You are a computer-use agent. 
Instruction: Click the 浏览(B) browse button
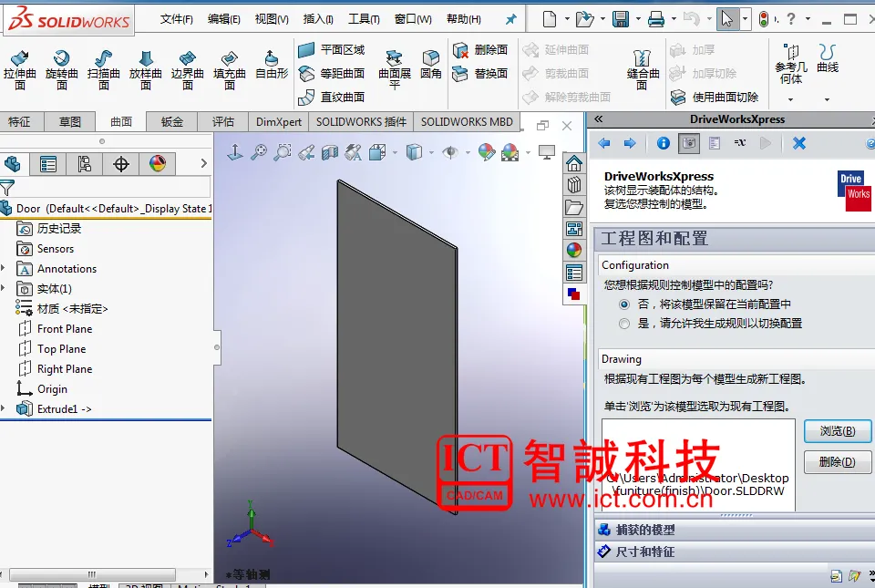(837, 431)
